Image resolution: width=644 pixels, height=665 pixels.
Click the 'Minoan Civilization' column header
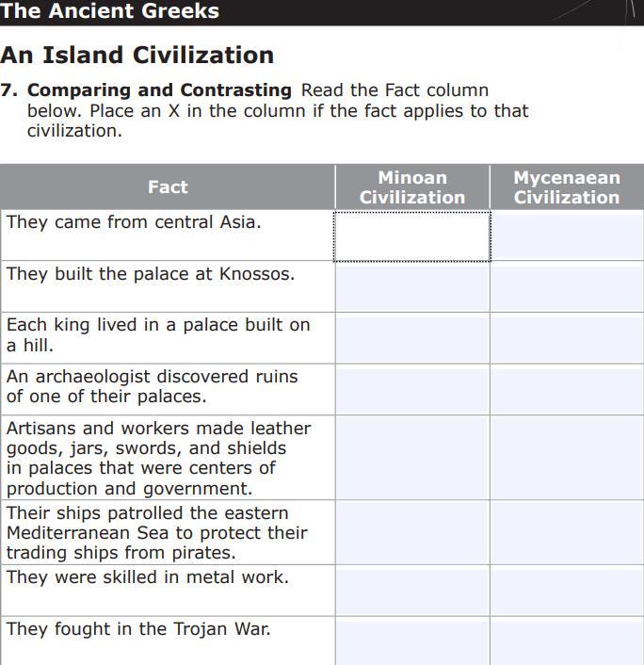click(x=411, y=187)
